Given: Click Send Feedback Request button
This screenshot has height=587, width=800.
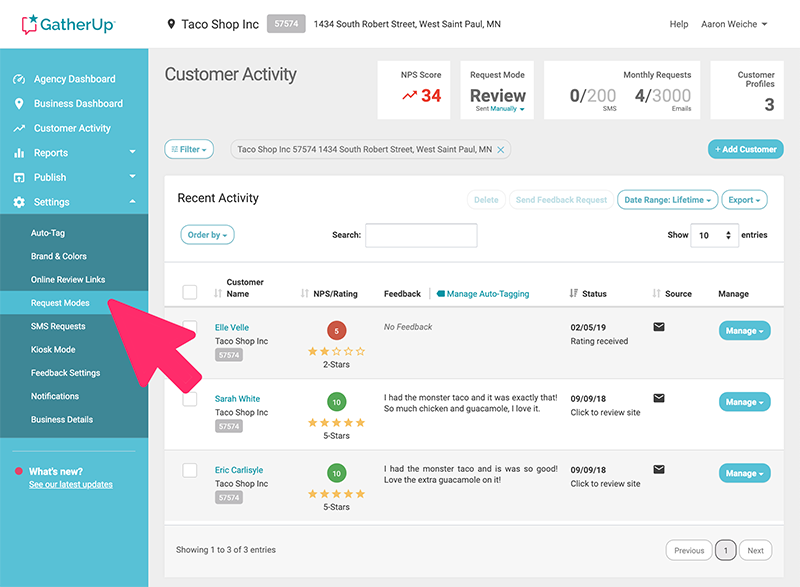Looking at the screenshot, I should 561,200.
